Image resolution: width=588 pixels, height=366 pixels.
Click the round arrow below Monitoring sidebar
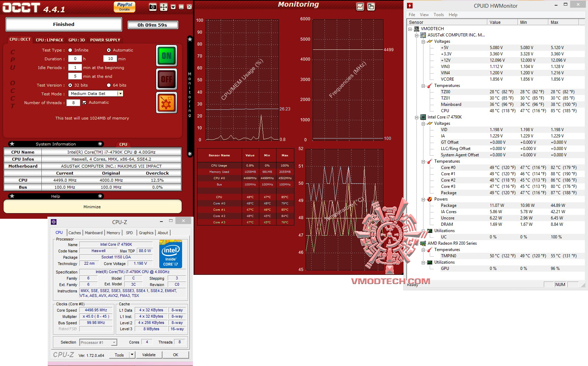coord(190,154)
